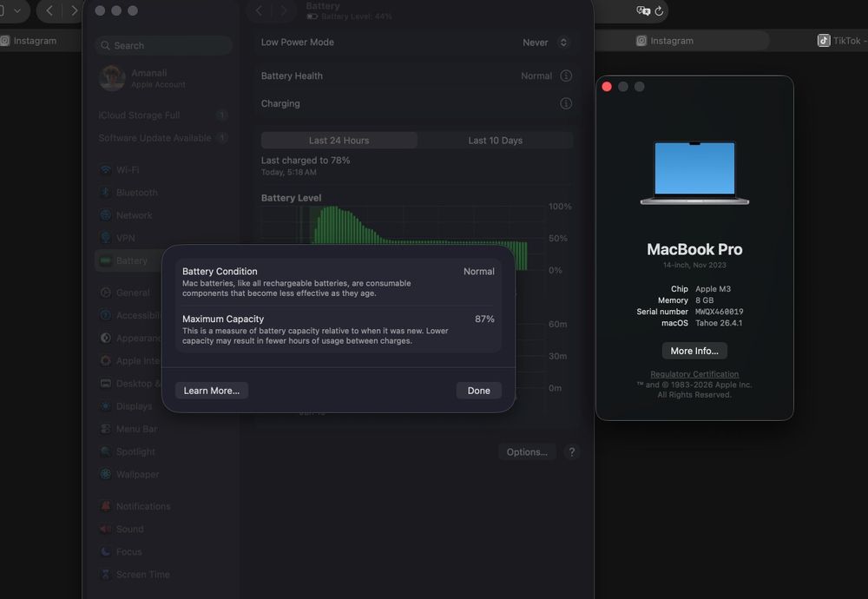Open battery Options button
This screenshot has width=868, height=599.
click(527, 451)
